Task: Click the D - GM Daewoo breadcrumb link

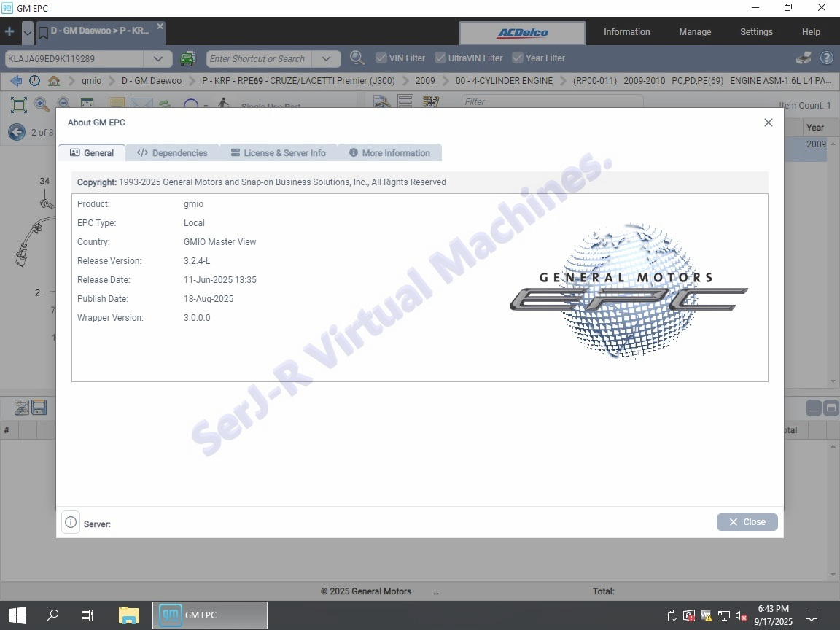Action: point(152,81)
